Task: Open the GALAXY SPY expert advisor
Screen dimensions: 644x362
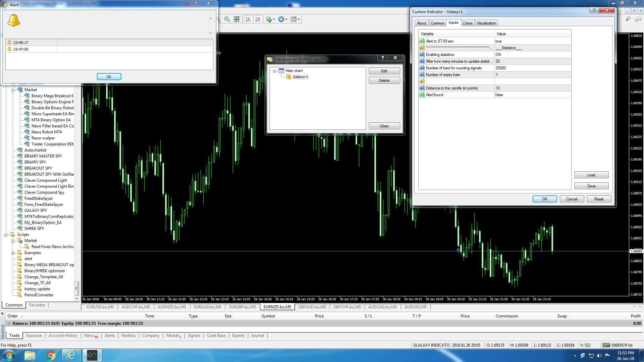Action: pyautogui.click(x=36, y=210)
